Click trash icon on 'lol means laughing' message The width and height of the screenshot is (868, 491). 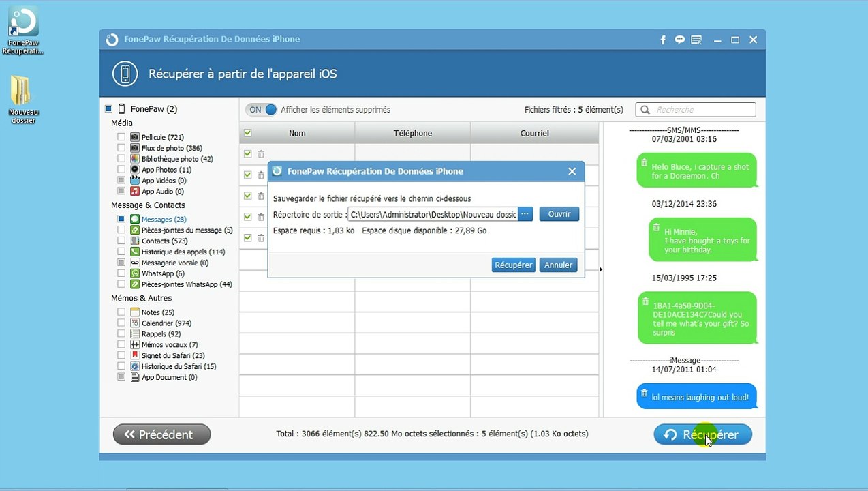[644, 393]
